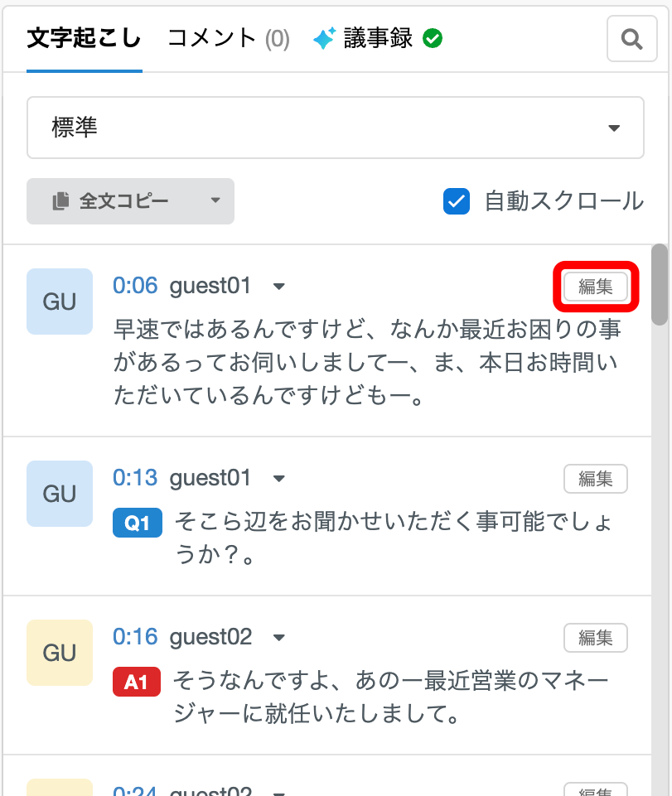
Task: Toggle the 自動スクロール checkbox
Action: [456, 201]
